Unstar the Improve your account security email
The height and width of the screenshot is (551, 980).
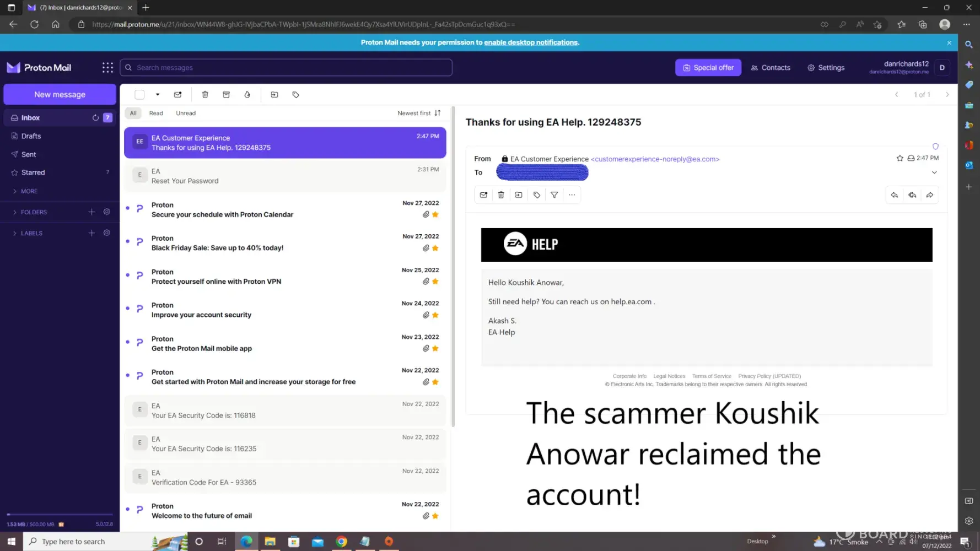point(435,315)
